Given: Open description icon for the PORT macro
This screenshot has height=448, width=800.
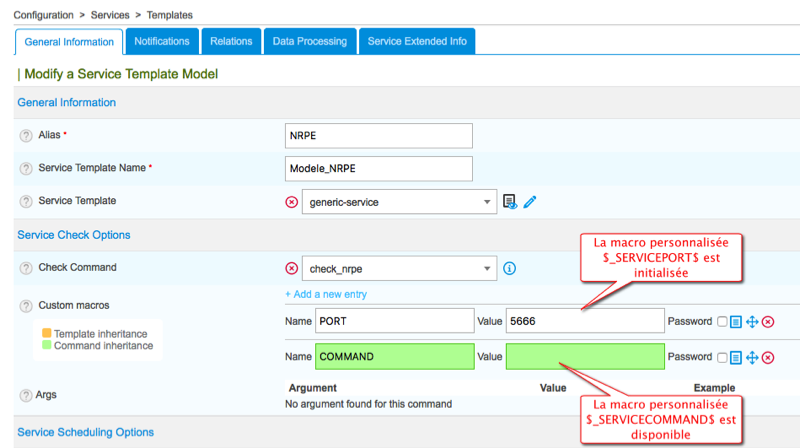Looking at the screenshot, I should point(735,322).
